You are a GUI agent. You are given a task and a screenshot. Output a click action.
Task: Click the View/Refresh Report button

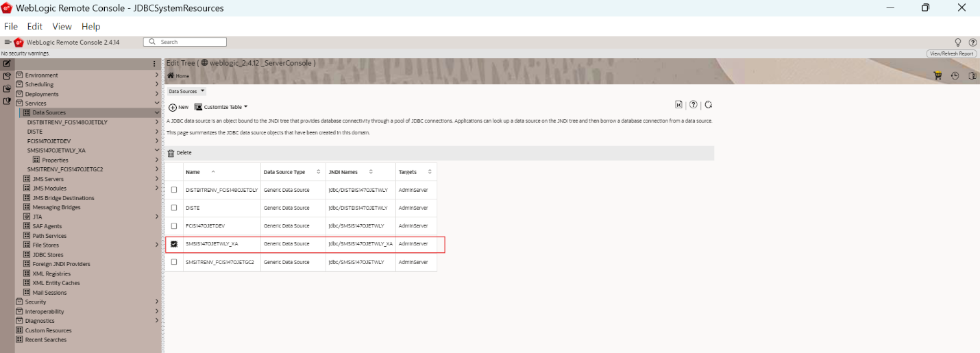[951, 53]
